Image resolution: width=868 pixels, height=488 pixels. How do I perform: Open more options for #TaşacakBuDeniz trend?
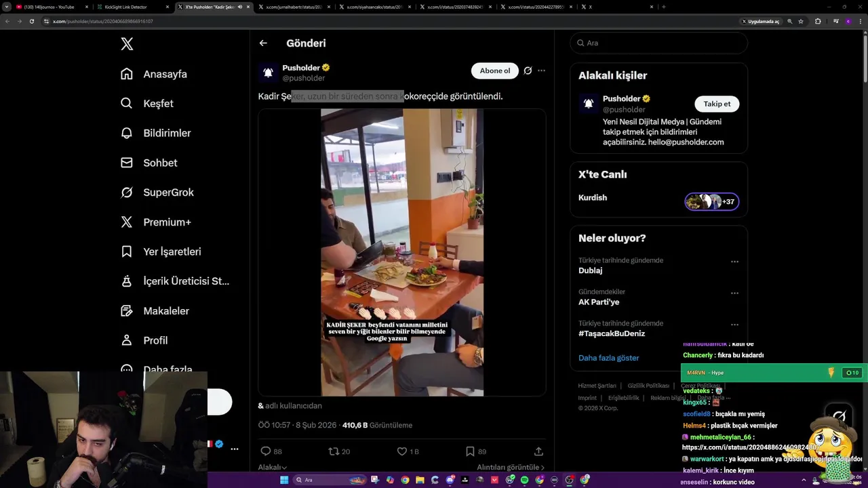coord(734,325)
